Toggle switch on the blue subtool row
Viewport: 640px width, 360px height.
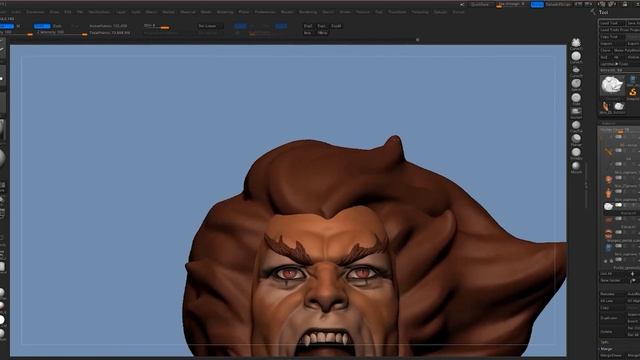tap(619, 246)
